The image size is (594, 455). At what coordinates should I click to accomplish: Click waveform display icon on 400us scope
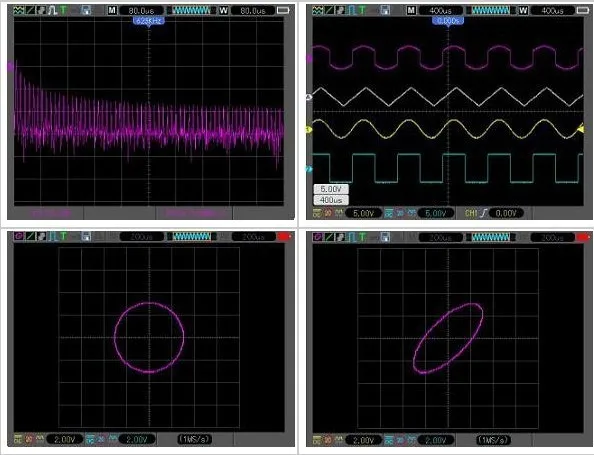[317, 11]
